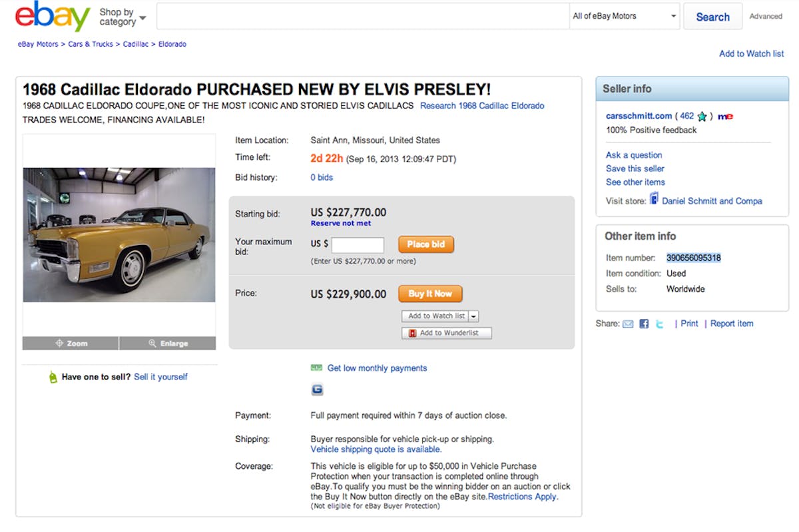Screen dimensions: 799x532
Task: Share listing on Twitter icon
Action: (660, 324)
